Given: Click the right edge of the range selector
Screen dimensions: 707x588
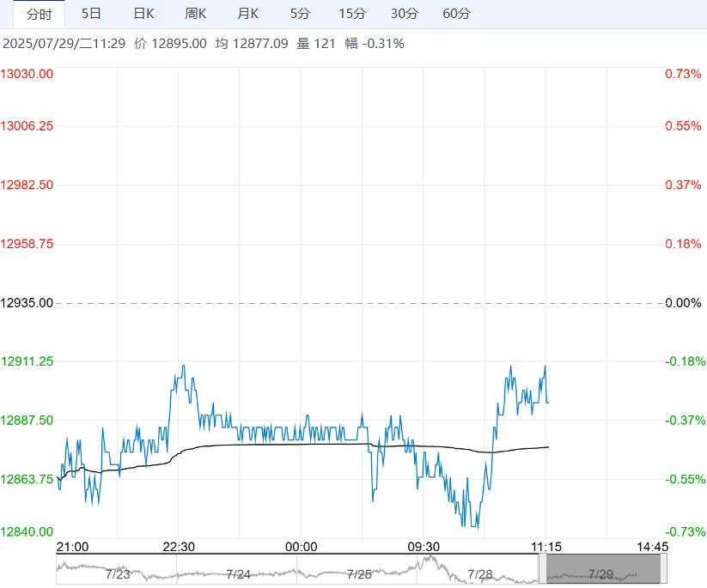Looking at the screenshot, I should pos(661,569).
